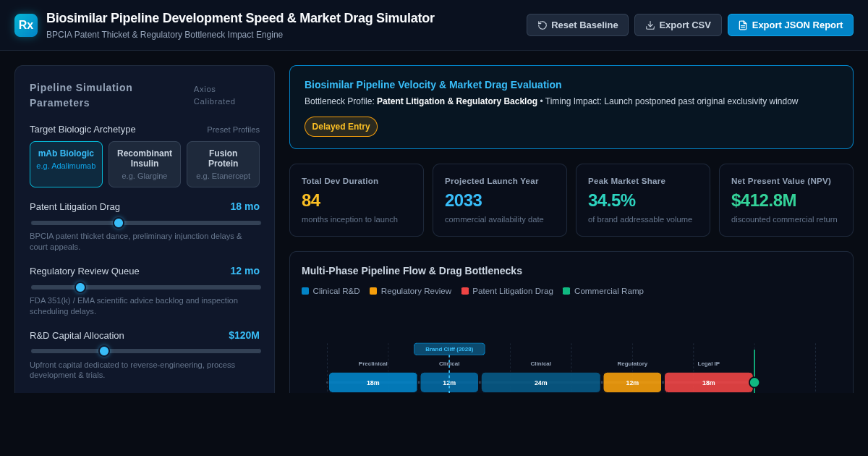The height and width of the screenshot is (456, 868).
Task: Click the document icon in Export JSON Report
Action: [x=743, y=25]
